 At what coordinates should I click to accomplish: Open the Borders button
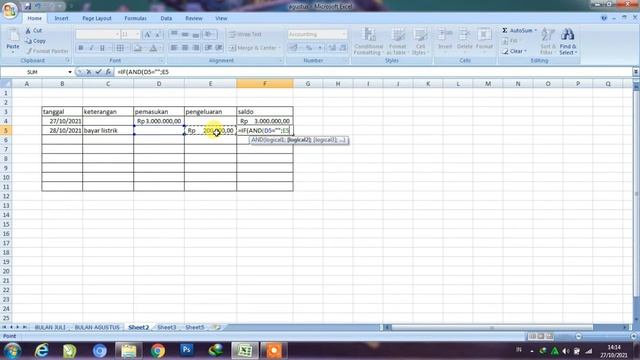(x=120, y=48)
